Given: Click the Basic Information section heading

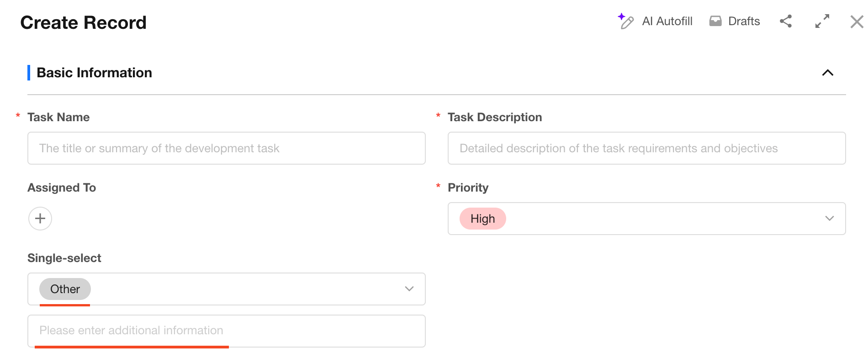Looking at the screenshot, I should (x=94, y=73).
